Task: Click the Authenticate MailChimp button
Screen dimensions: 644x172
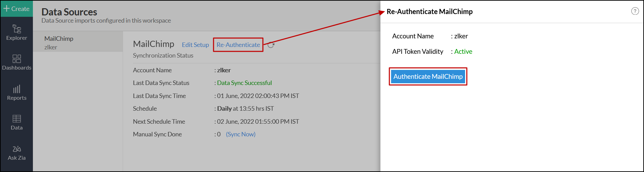Action: 428,76
